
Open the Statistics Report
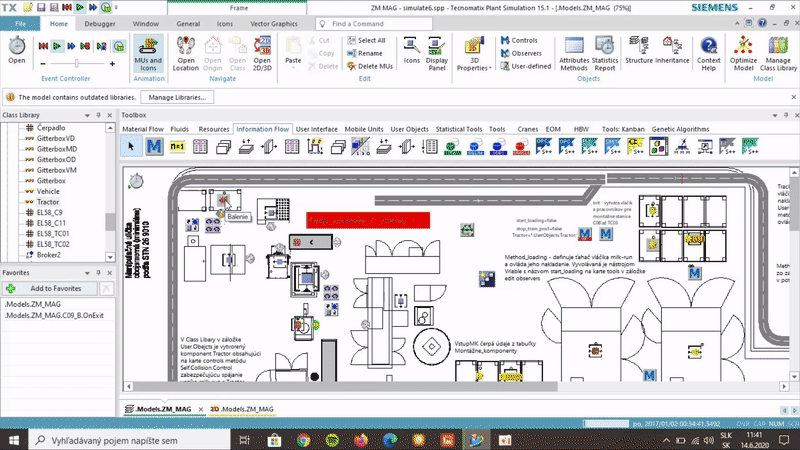click(605, 54)
